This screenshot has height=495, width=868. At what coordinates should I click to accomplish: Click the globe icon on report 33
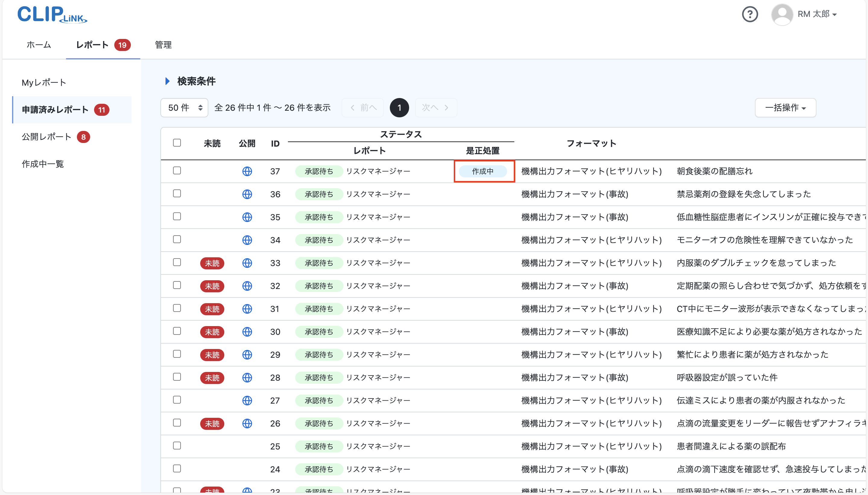247,263
